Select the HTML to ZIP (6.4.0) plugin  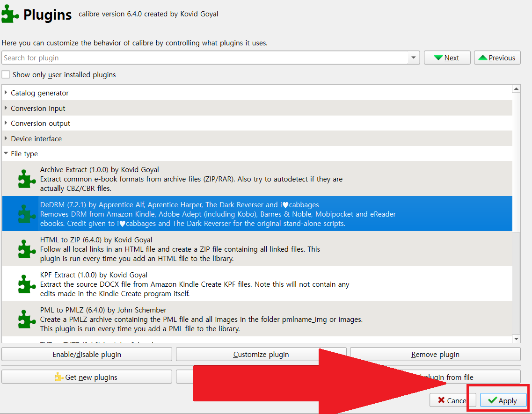tap(257, 249)
